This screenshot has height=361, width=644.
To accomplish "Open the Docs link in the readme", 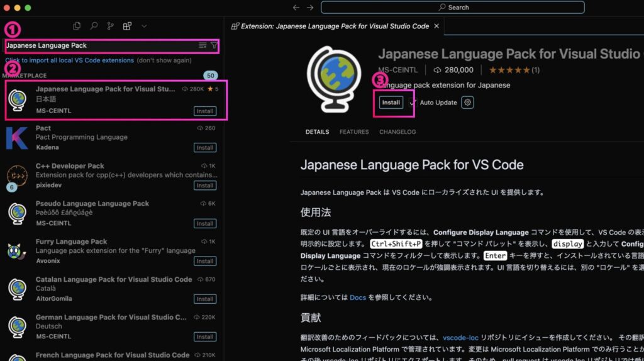I will tap(358, 297).
